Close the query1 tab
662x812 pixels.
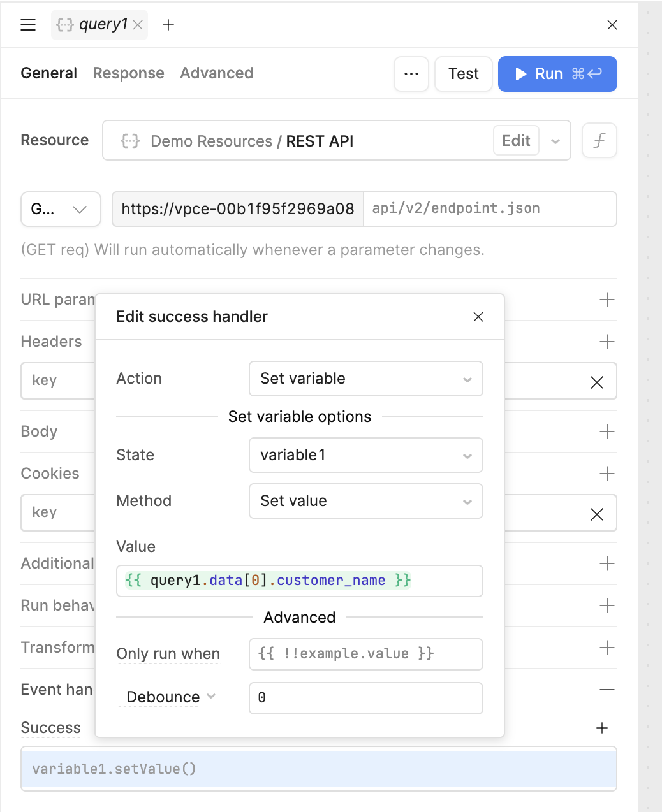pos(138,25)
